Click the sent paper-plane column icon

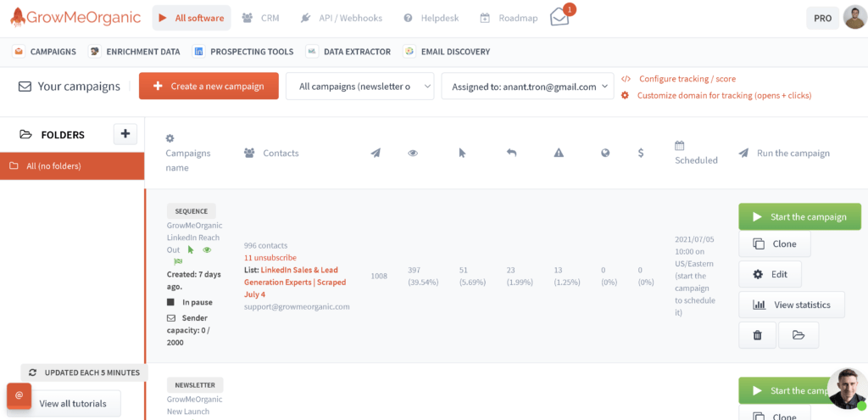(376, 153)
